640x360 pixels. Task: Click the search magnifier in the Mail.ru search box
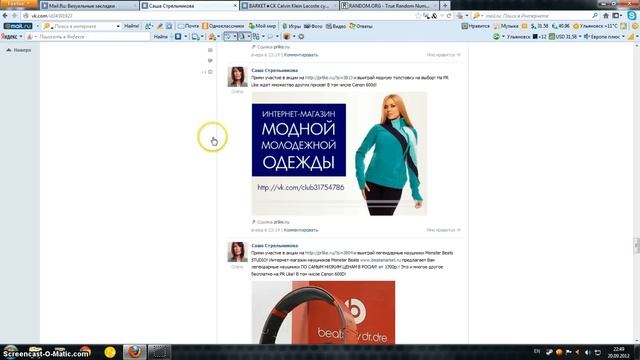tap(595, 16)
